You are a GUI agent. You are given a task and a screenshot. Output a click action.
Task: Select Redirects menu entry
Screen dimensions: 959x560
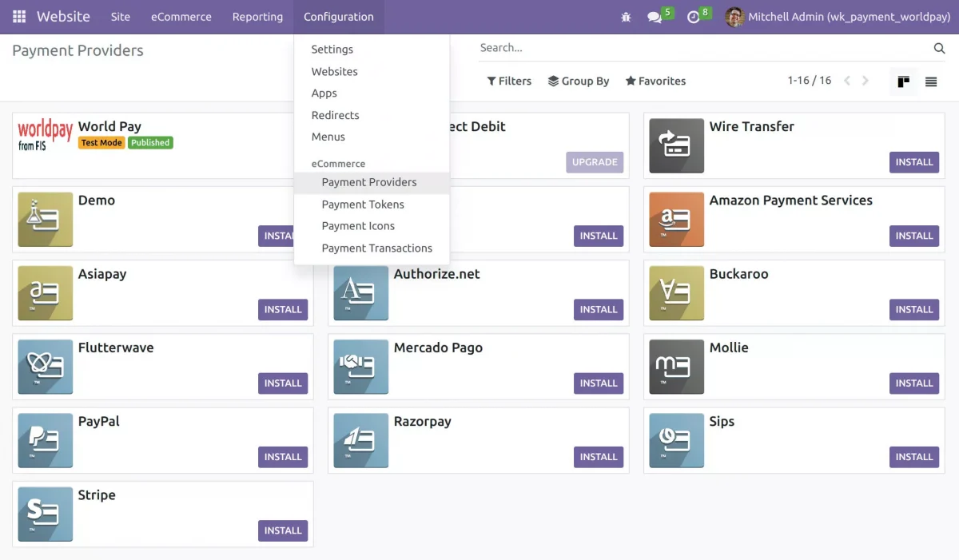click(372, 115)
